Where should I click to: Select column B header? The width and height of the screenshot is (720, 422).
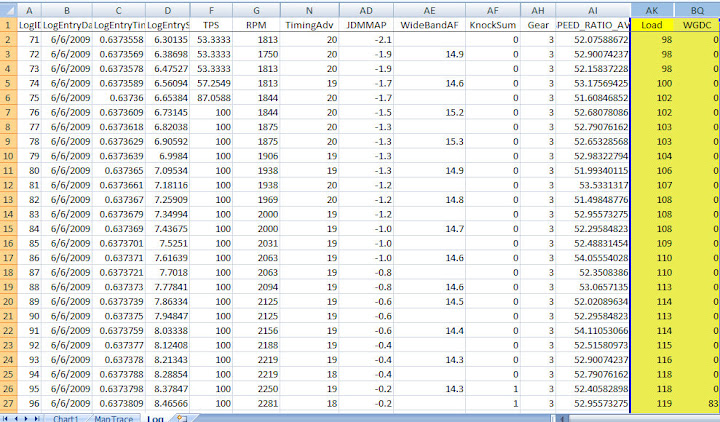[x=67, y=10]
